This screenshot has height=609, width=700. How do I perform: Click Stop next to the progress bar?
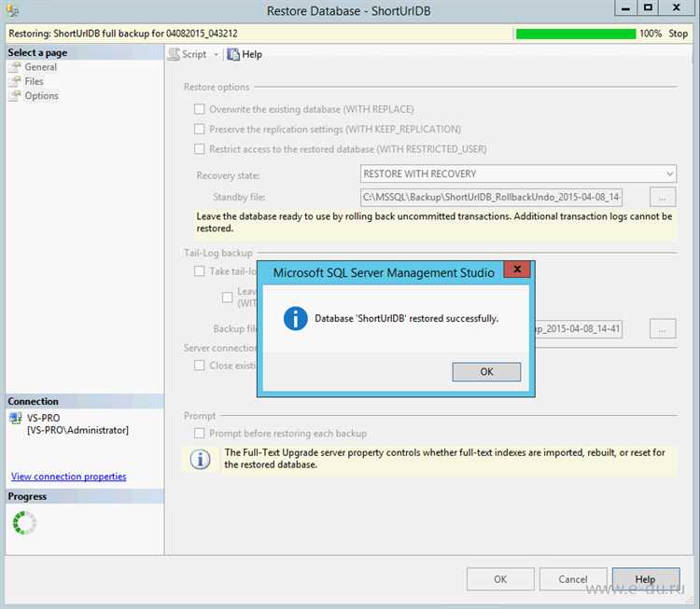pyautogui.click(x=678, y=34)
